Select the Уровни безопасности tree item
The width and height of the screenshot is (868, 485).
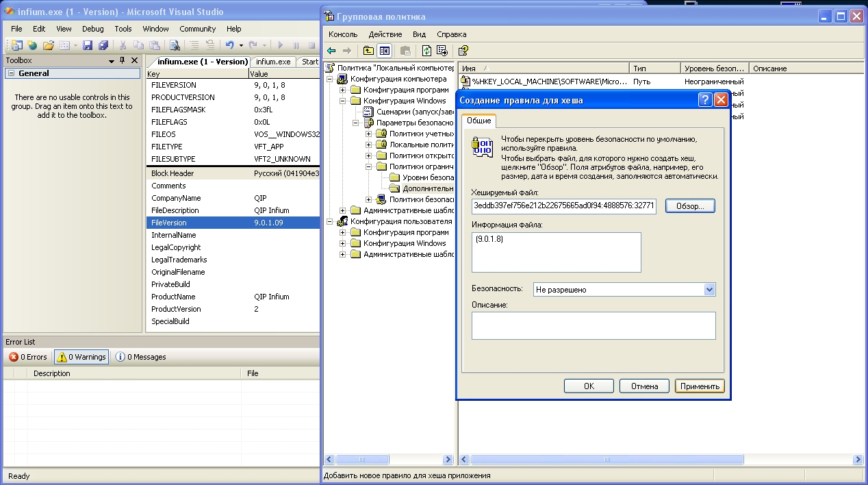(x=428, y=177)
